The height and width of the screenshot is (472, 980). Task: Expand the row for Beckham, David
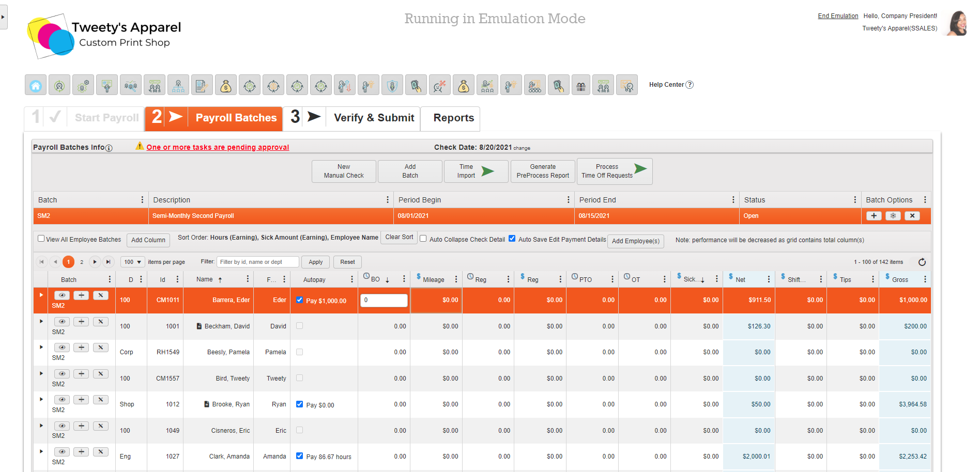41,321
